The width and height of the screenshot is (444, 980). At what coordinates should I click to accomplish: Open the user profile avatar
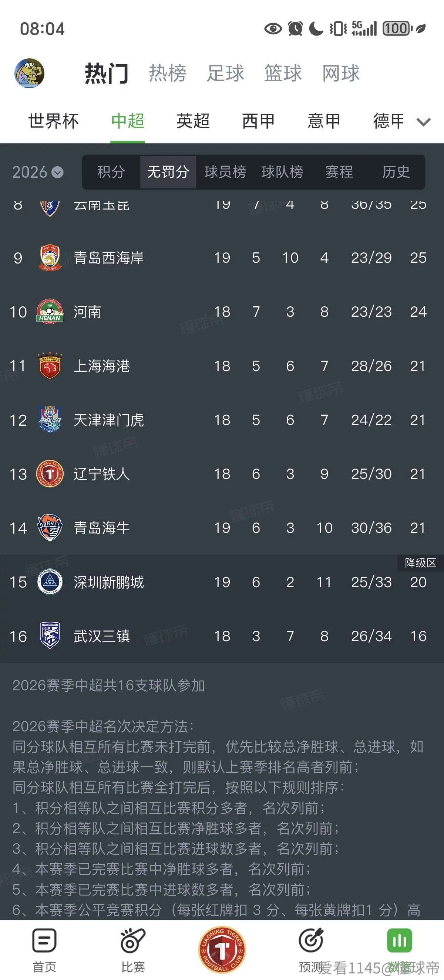click(29, 73)
